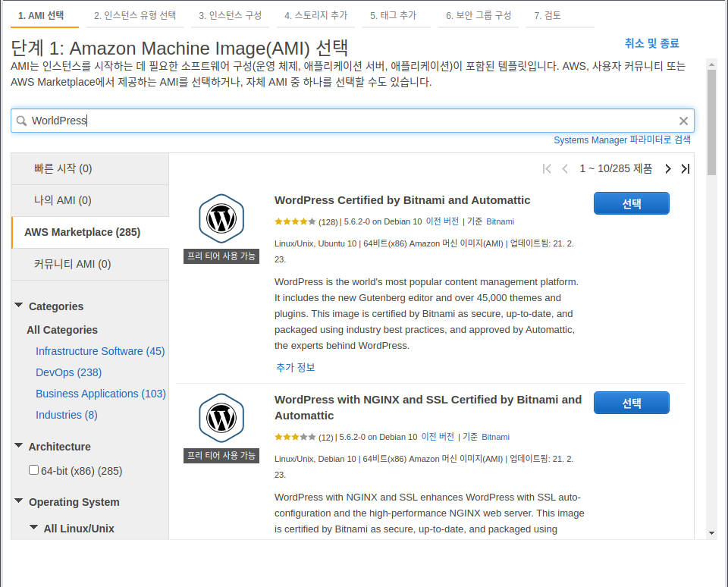Click 프리 티어 badge under second WordPress logo

(221, 456)
